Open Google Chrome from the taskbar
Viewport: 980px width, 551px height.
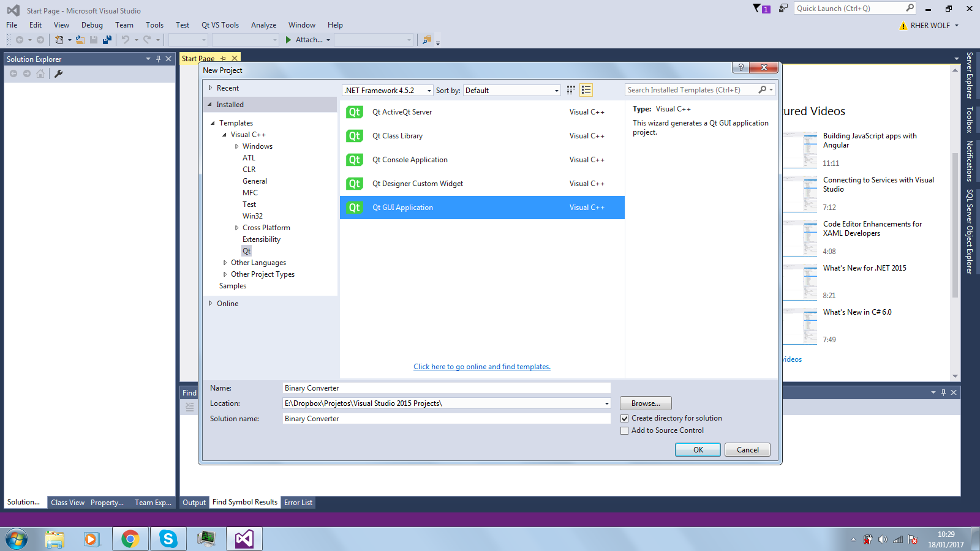tap(130, 539)
